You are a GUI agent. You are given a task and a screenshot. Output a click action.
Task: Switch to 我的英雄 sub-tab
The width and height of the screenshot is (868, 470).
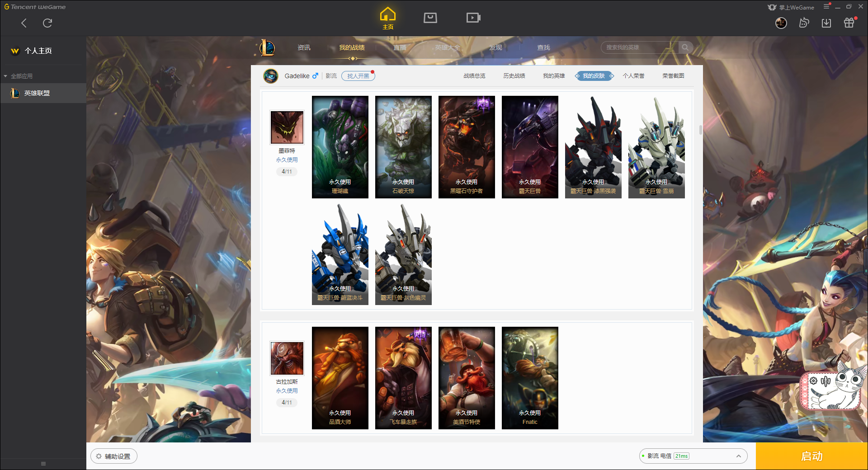click(x=554, y=76)
